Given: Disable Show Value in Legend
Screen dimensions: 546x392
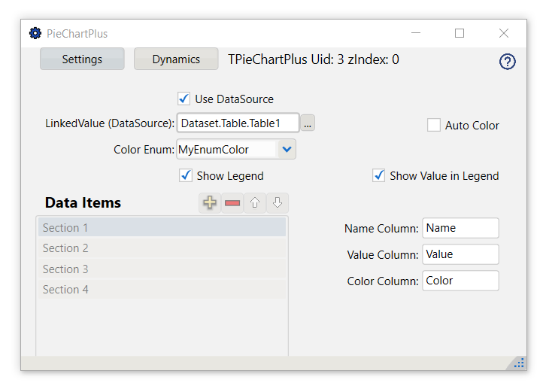Looking at the screenshot, I should point(379,175).
